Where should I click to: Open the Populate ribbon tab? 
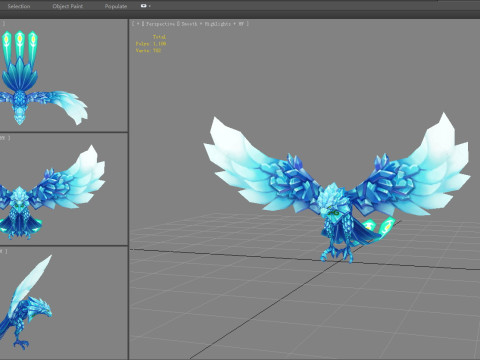(116, 6)
